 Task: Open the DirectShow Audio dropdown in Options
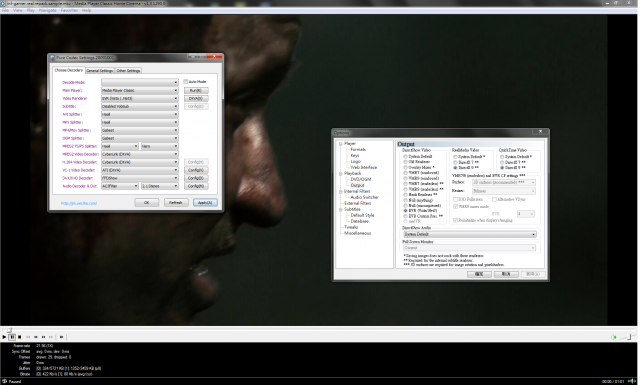tap(469, 234)
